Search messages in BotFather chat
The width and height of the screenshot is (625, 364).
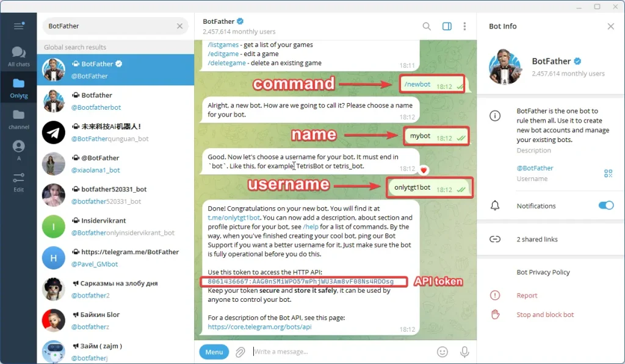click(427, 26)
